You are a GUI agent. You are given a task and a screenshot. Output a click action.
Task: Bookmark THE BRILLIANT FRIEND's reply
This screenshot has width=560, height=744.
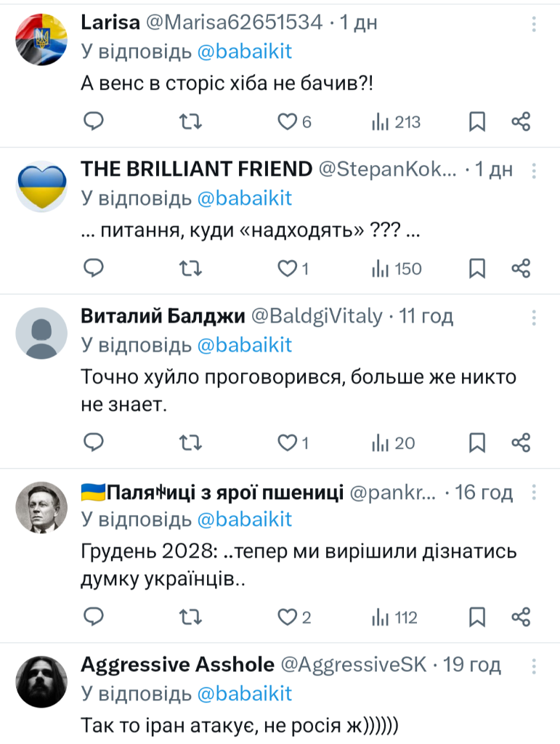(476, 269)
